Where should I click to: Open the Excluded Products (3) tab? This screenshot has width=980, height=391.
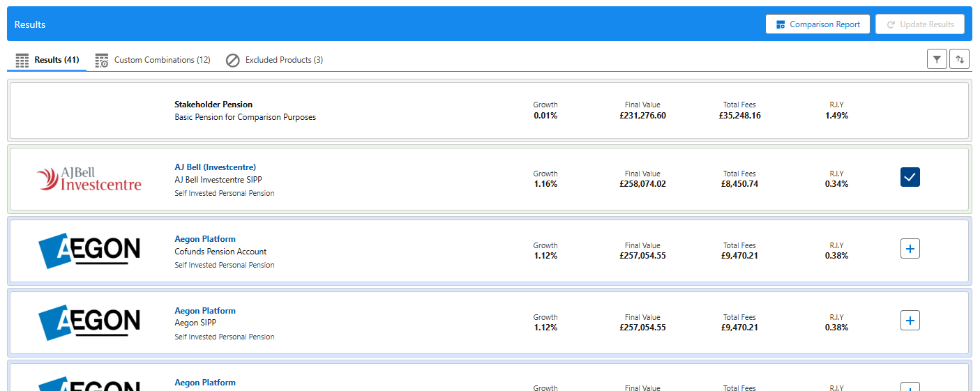[275, 60]
